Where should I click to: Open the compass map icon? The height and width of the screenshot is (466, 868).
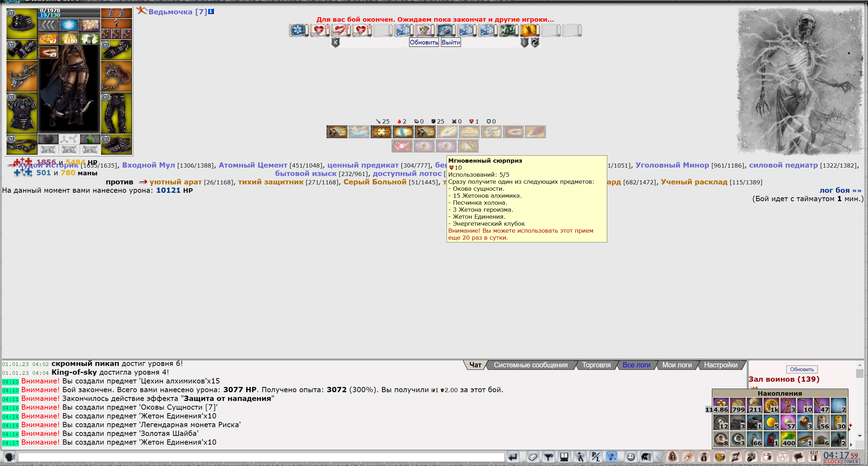tap(688, 457)
